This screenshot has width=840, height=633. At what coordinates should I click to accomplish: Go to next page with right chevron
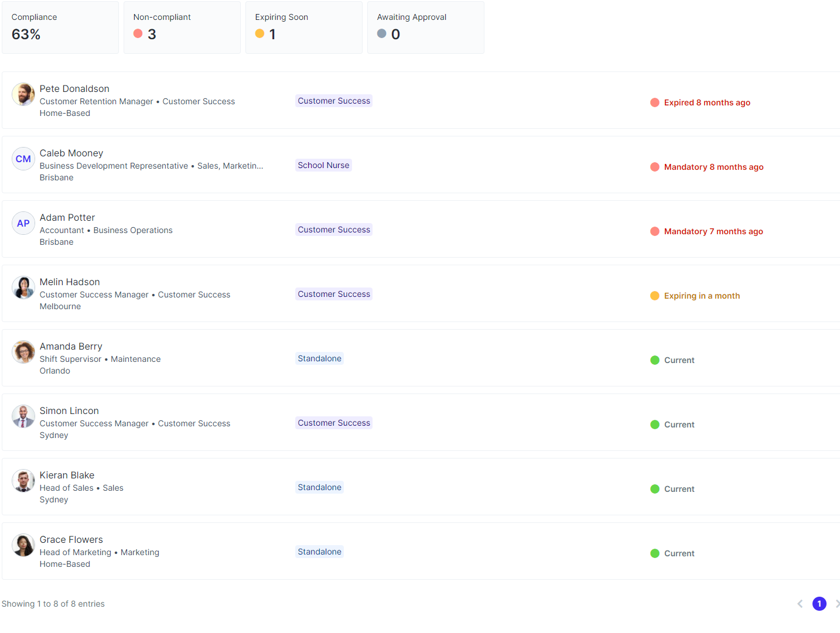[x=836, y=604]
